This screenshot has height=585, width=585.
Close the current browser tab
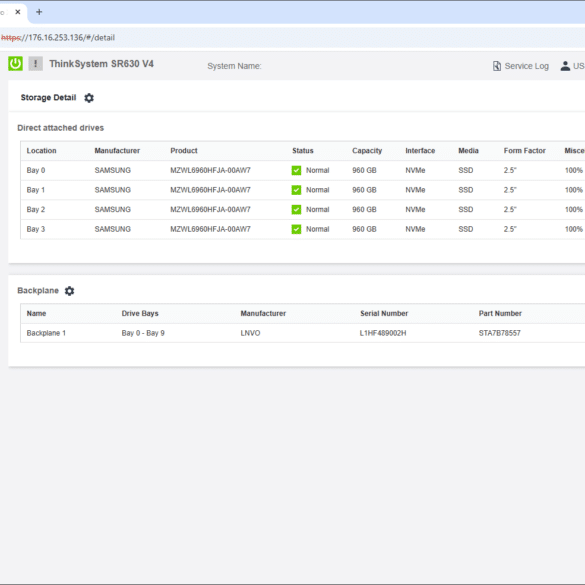pos(18,12)
